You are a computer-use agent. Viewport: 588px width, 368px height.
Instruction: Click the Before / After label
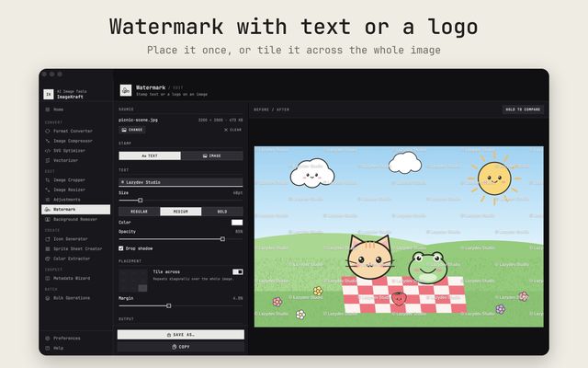(272, 109)
